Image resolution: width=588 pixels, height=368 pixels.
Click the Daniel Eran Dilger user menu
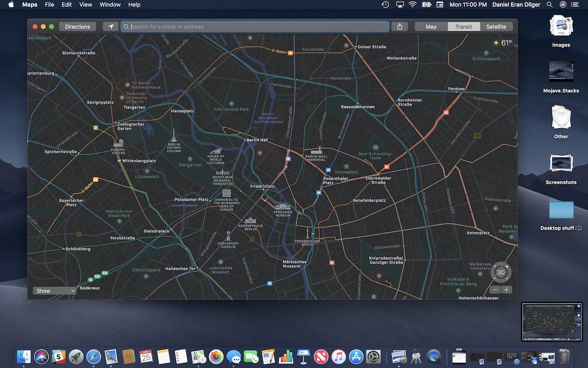coord(516,5)
